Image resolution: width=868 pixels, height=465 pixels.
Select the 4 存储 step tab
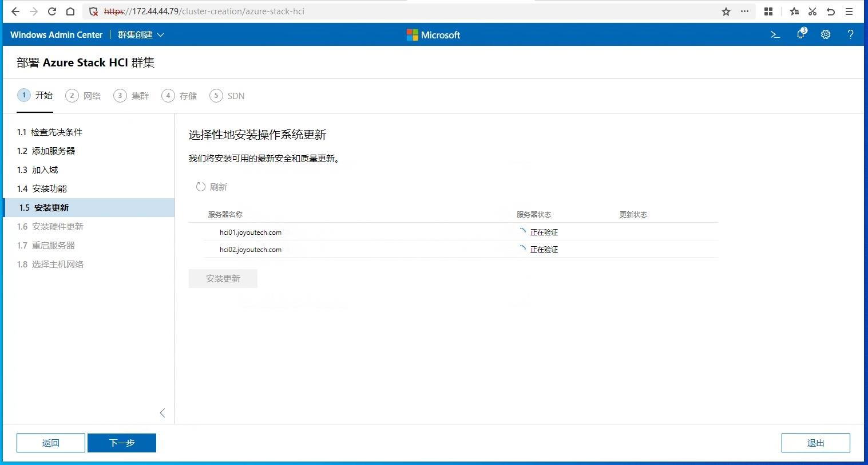(x=179, y=96)
